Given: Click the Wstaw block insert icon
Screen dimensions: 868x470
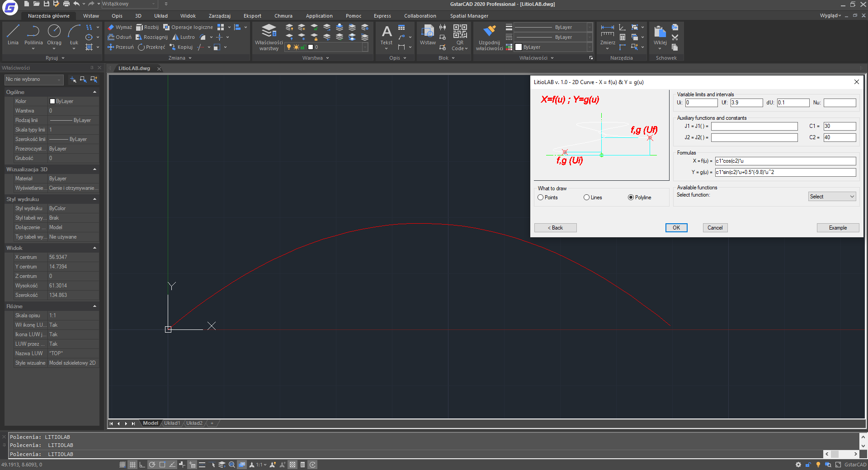Looking at the screenshot, I should (x=428, y=35).
